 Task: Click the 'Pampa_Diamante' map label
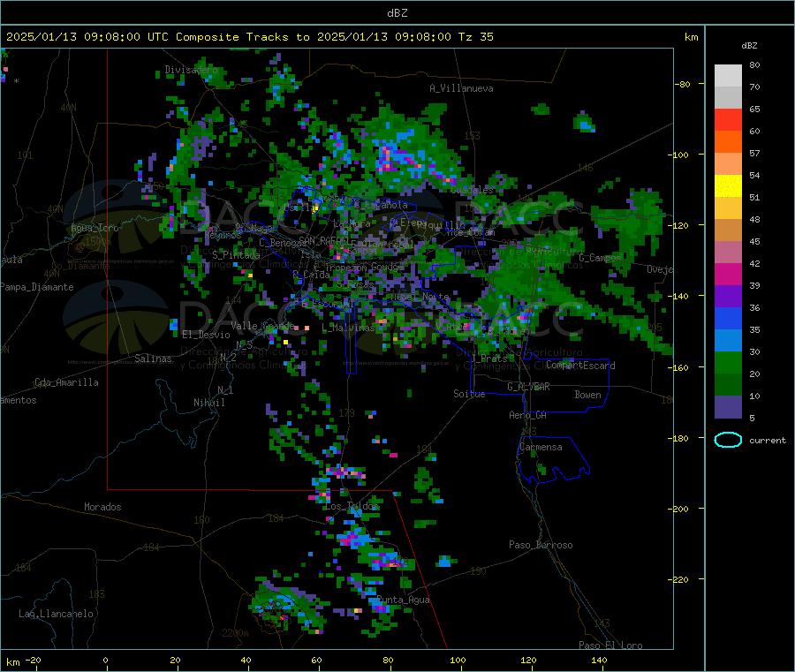37,287
